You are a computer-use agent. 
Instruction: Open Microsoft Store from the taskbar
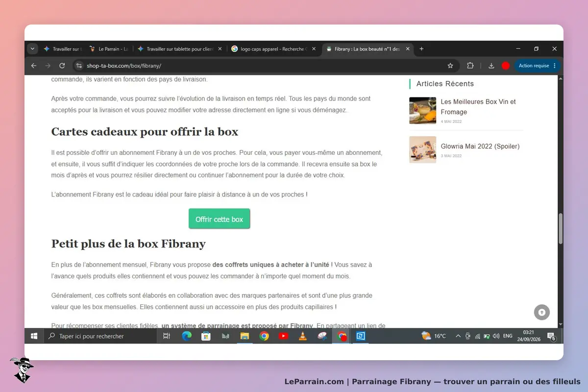206,336
